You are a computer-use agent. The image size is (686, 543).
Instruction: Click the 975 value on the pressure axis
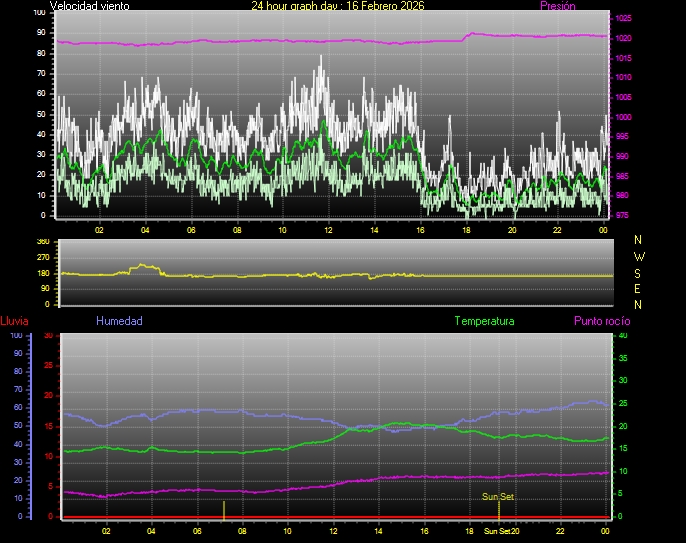pyautogui.click(x=623, y=215)
